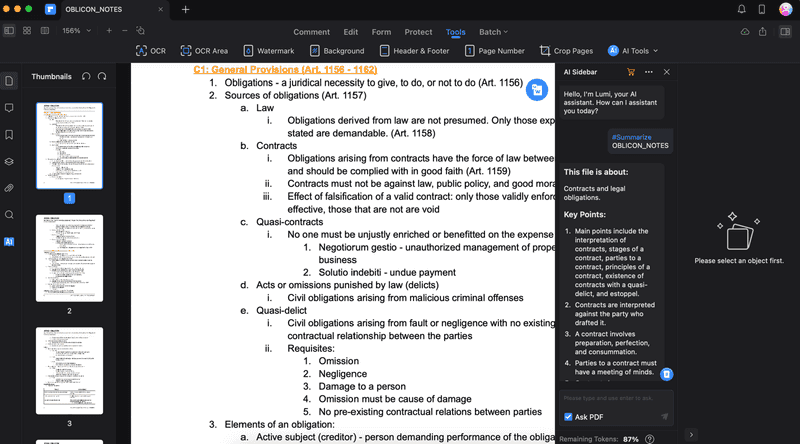Click the trash icon to clear AI chat
The image size is (800, 444).
(x=667, y=374)
